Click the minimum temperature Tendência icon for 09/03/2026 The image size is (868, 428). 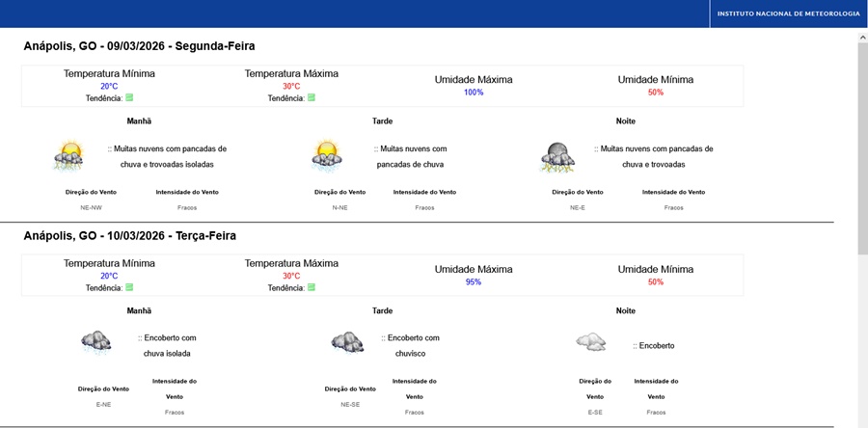[x=129, y=97]
